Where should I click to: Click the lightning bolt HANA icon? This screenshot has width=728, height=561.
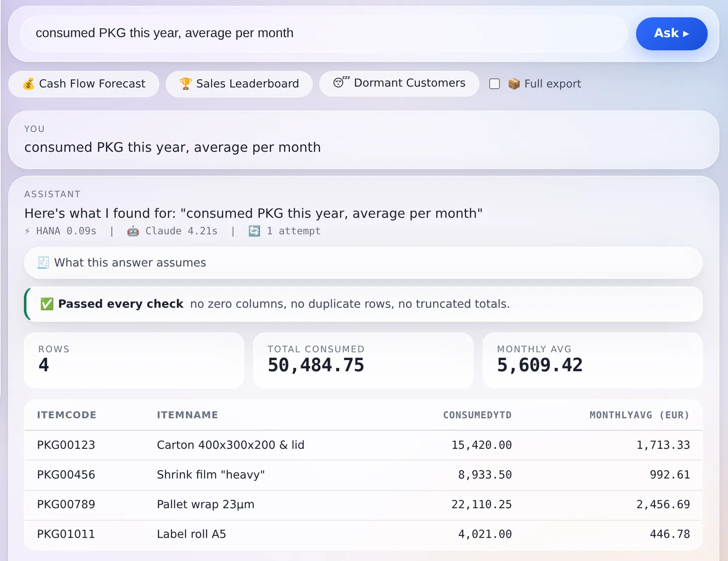point(27,231)
